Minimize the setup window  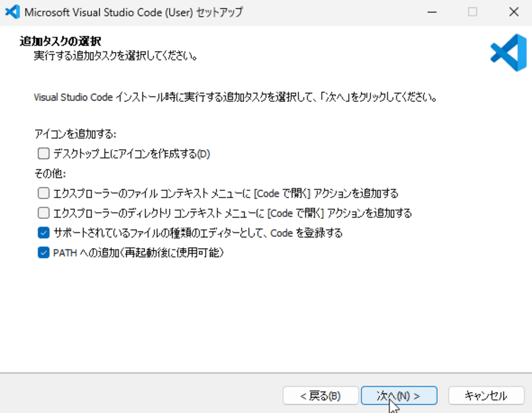click(432, 12)
